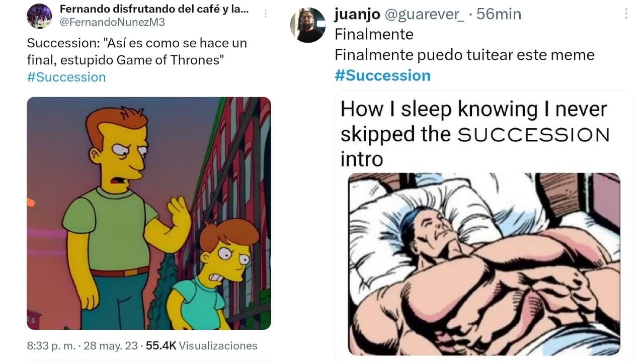
Task: Click the '56min' tweet timestamp
Action: pyautogui.click(x=499, y=14)
